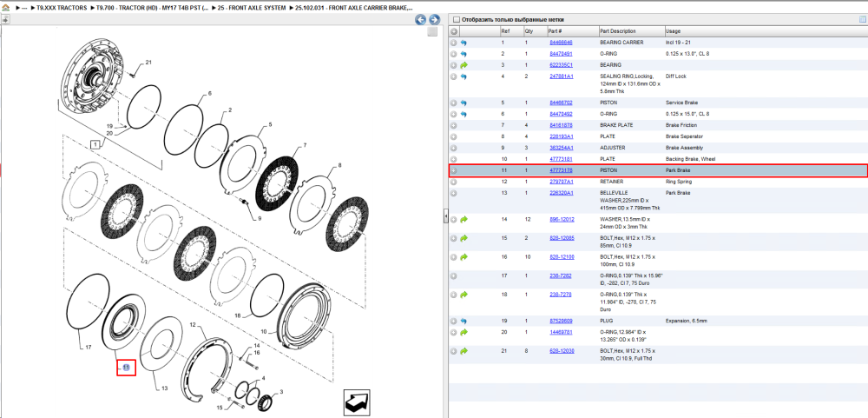Image resolution: width=868 pixels, height=418 pixels.
Task: Click round add button for BELLEVILLE WASHER row
Action: tap(453, 193)
